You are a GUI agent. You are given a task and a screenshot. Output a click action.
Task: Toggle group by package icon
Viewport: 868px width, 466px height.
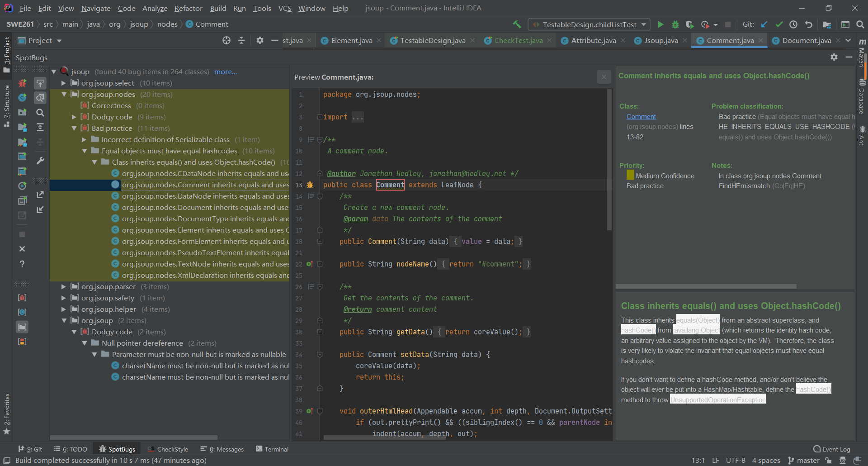coord(22,327)
